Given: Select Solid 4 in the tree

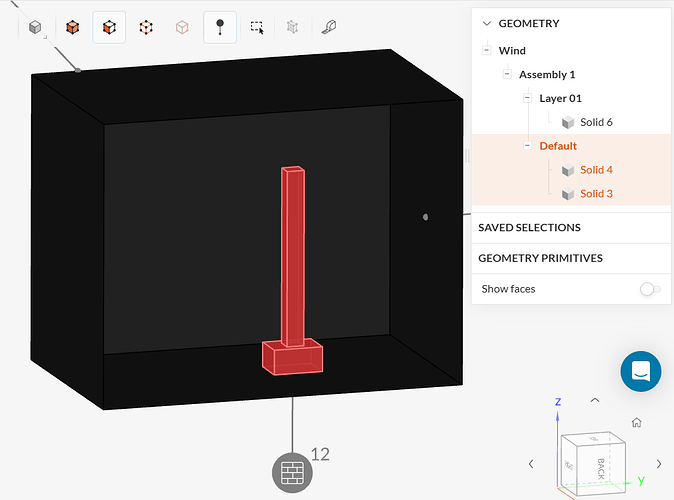Looking at the screenshot, I should pos(596,170).
